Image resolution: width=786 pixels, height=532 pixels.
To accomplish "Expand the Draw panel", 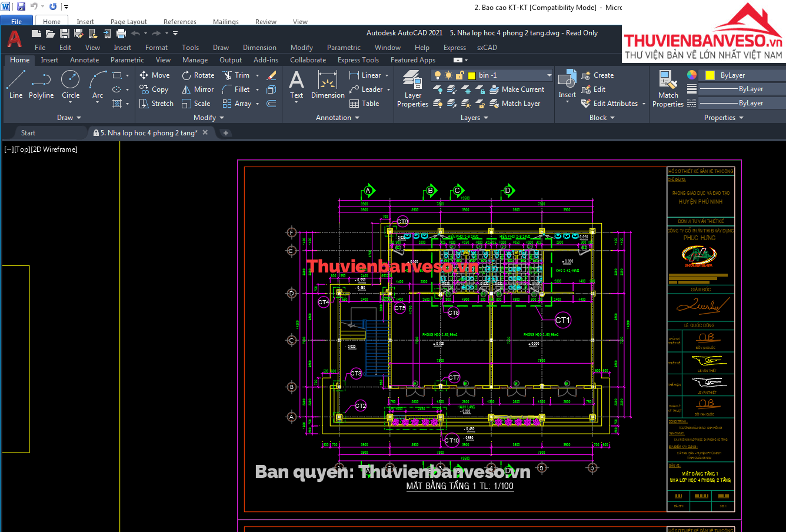I will 69,118.
